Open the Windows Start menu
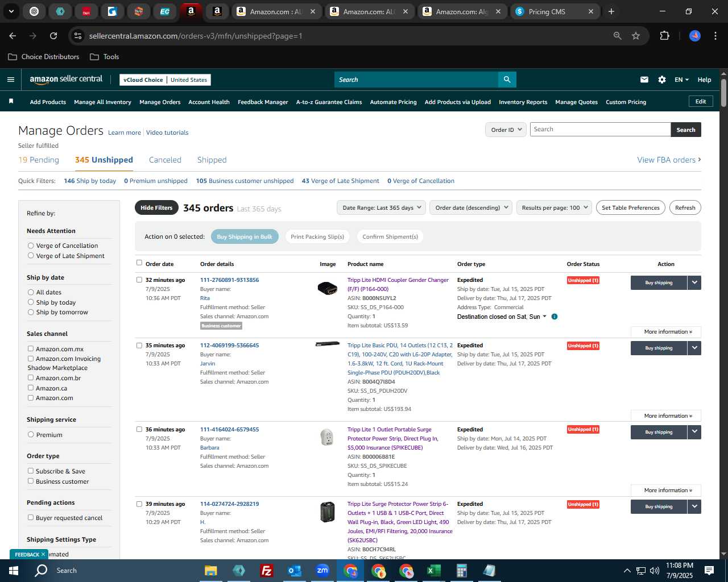 click(x=14, y=571)
